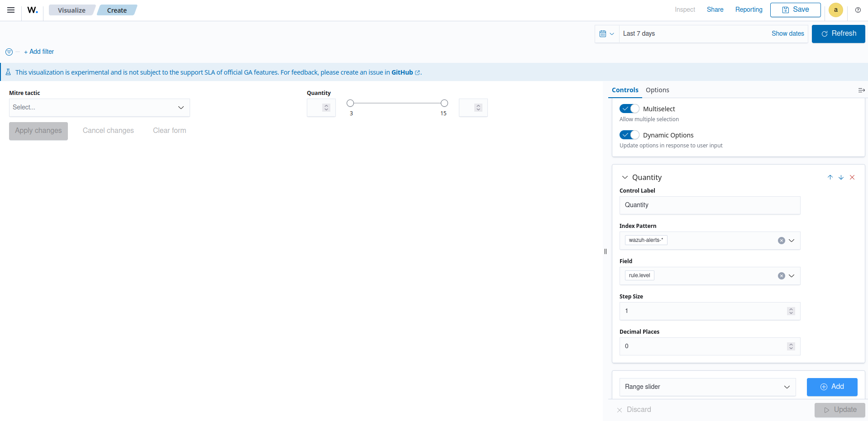Open the calendar quick date menu

click(606, 34)
